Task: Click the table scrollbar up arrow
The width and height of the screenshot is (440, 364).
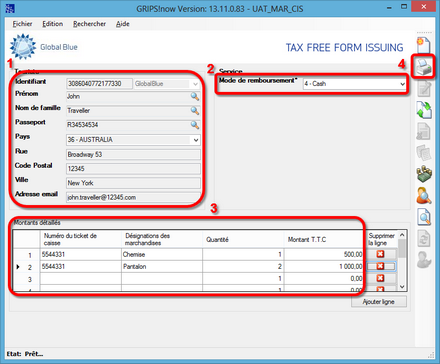Action: click(402, 235)
